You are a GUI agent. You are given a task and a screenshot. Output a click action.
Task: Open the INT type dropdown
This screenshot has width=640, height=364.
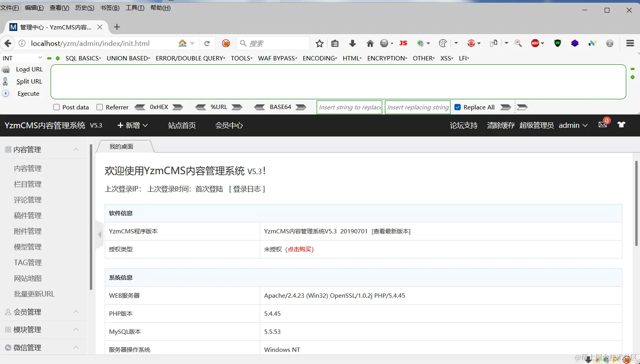pos(22,58)
